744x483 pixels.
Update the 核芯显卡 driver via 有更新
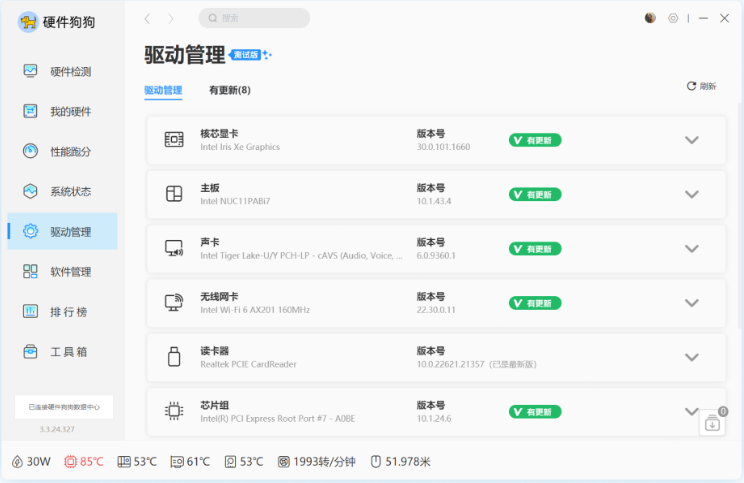click(535, 140)
